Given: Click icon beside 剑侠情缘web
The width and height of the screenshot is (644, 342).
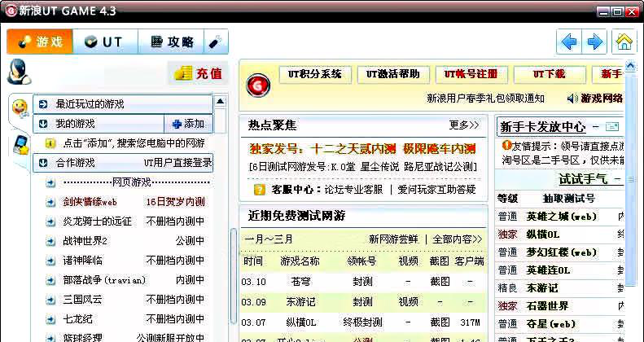Looking at the screenshot, I should pos(50,202).
